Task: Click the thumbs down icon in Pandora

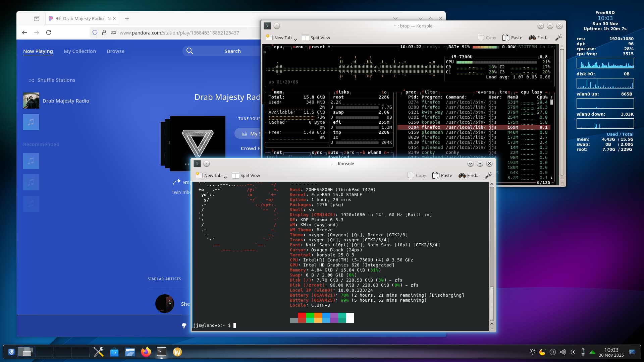Action: coord(184,325)
